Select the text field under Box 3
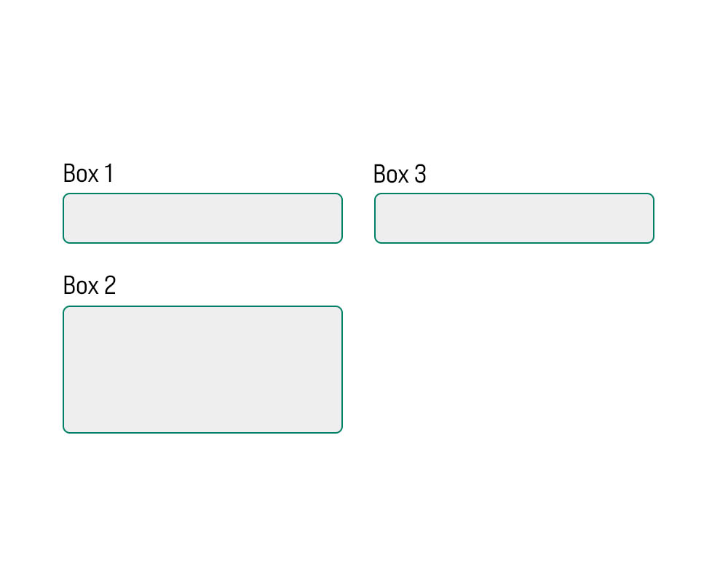This screenshot has width=728, height=582. (x=514, y=218)
